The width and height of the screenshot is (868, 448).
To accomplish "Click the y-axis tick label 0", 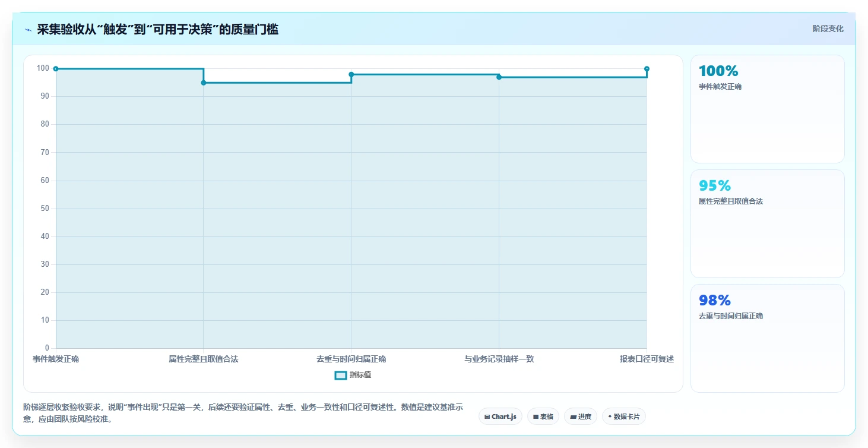I will [x=47, y=348].
